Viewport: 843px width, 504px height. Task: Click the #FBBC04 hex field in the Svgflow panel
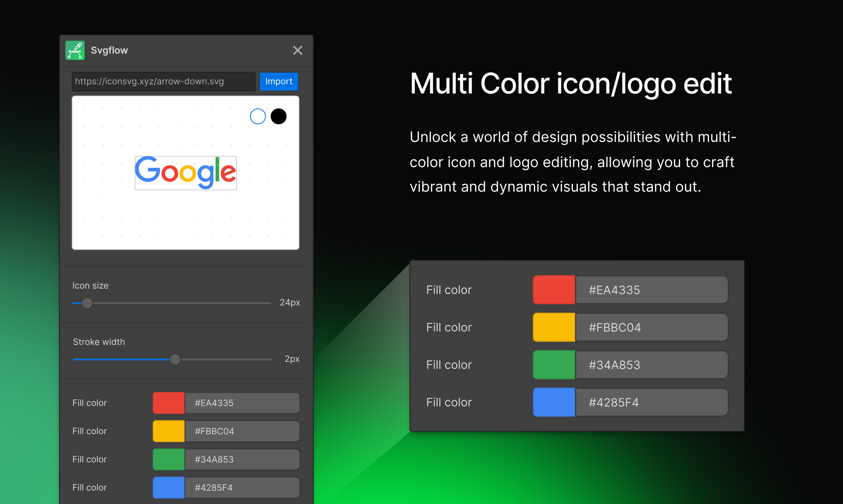[x=242, y=431]
